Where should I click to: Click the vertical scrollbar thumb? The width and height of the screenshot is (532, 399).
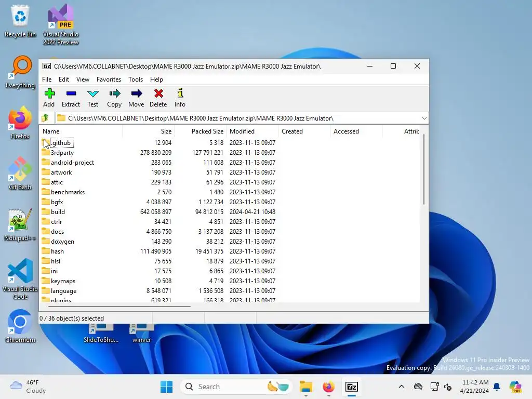pos(424,170)
